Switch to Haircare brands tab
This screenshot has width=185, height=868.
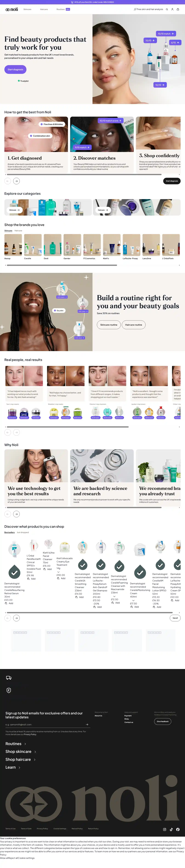pos(18,230)
